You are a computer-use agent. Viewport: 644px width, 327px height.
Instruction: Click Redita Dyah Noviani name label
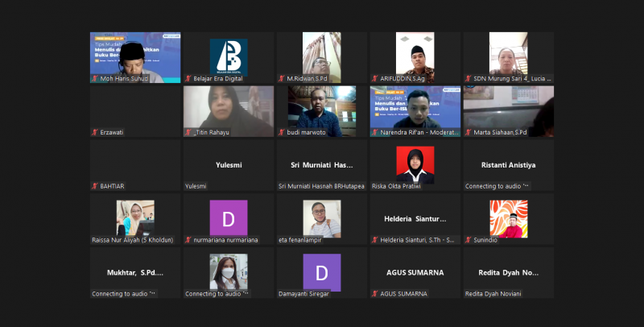(493, 293)
